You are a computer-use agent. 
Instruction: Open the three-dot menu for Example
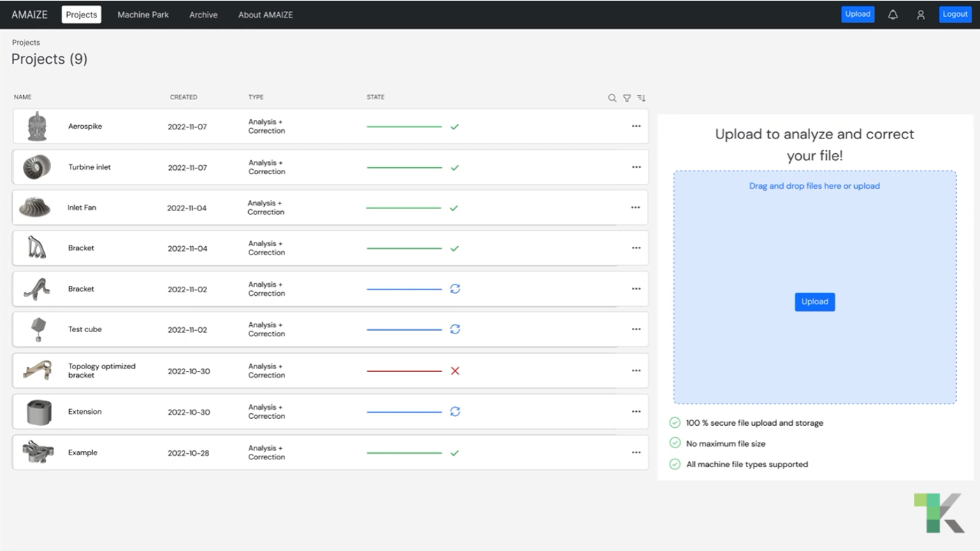(636, 452)
